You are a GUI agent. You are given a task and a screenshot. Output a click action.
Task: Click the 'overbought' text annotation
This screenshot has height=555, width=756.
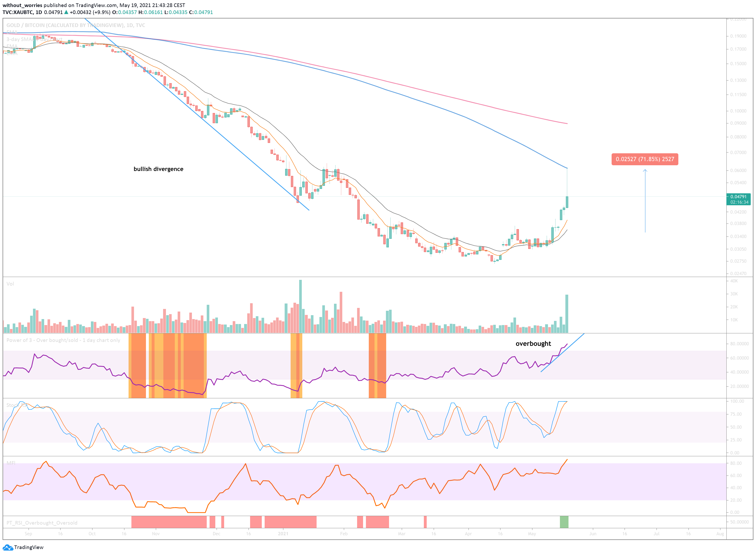533,343
